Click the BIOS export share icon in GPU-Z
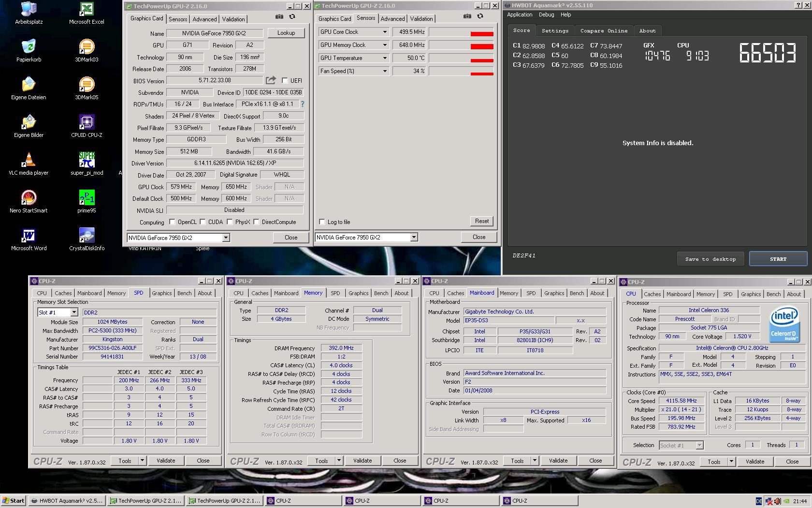Viewport: 812px width, 508px height. [x=271, y=80]
